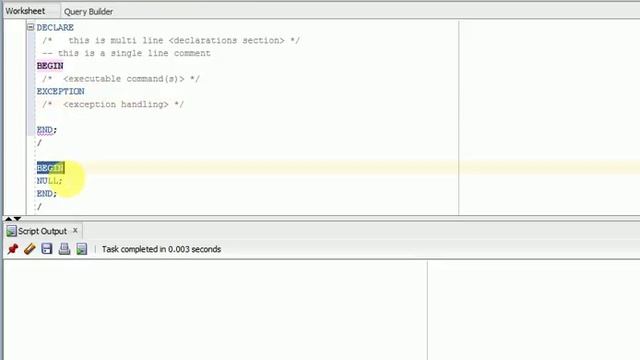640x360 pixels.
Task: Click the Task completed status text
Action: (x=161, y=249)
